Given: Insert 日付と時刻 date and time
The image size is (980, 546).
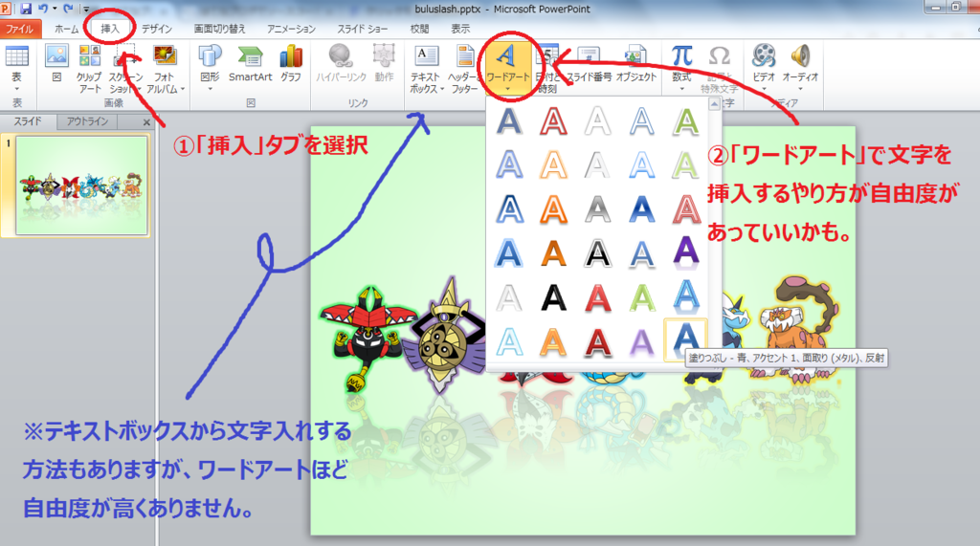Looking at the screenshot, I should (x=547, y=69).
